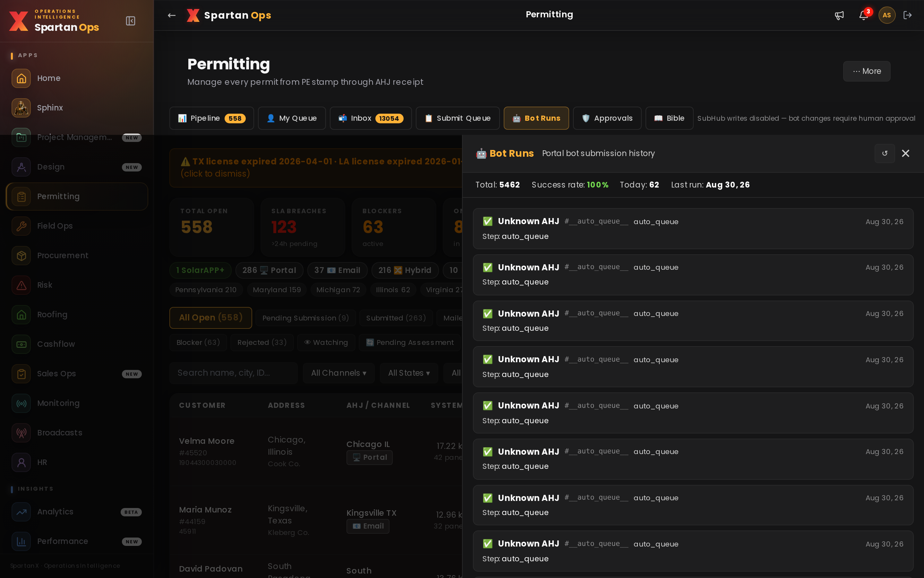The image size is (924, 578).
Task: Open Maria Munoz customer row
Action: pyautogui.click(x=316, y=520)
